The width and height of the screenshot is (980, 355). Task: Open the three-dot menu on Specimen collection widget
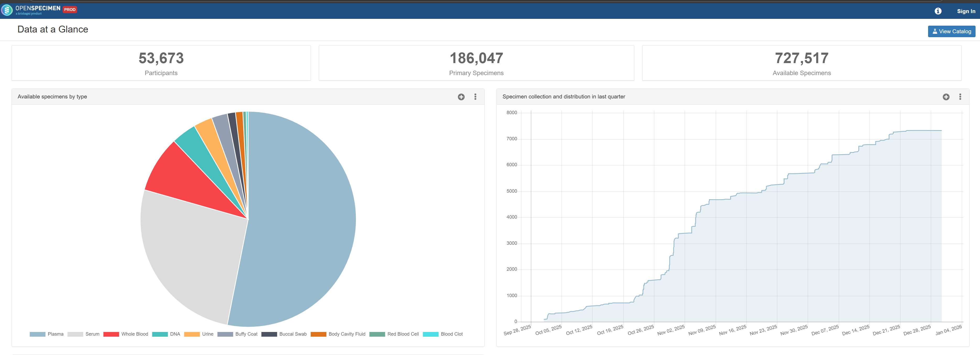[x=960, y=97]
